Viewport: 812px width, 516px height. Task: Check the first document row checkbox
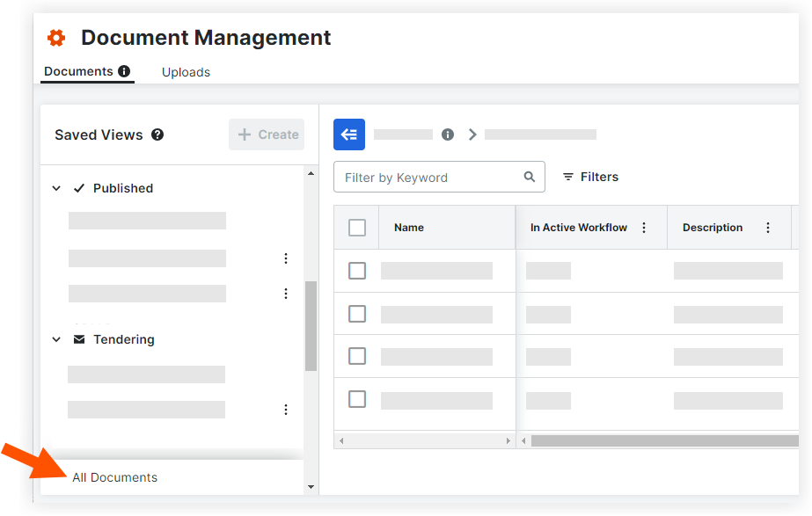pyautogui.click(x=357, y=270)
